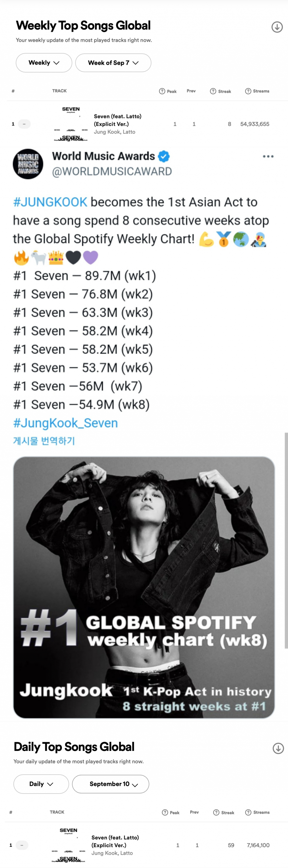Open the three-dot menu on the tweet
288x868 pixels.
(268, 156)
